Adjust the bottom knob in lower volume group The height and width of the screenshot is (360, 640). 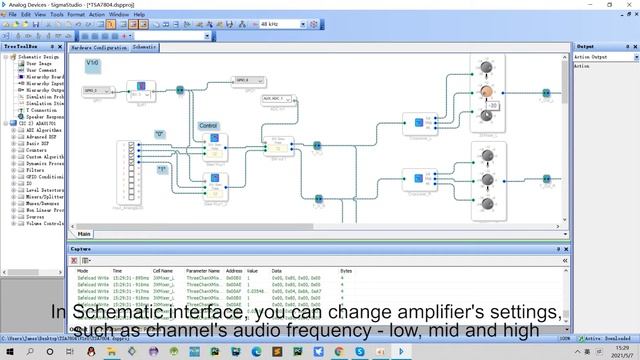click(487, 204)
